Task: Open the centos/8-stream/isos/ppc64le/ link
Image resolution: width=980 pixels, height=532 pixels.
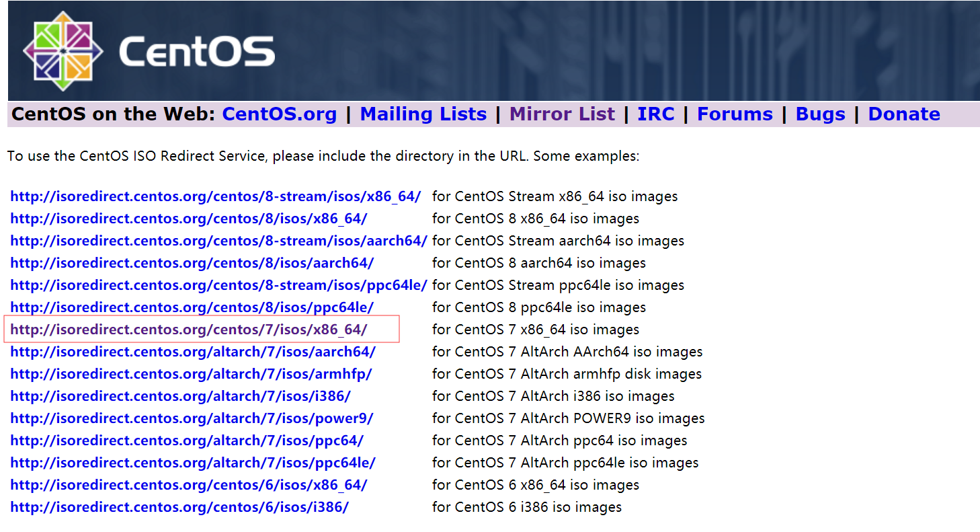Action: tap(219, 285)
